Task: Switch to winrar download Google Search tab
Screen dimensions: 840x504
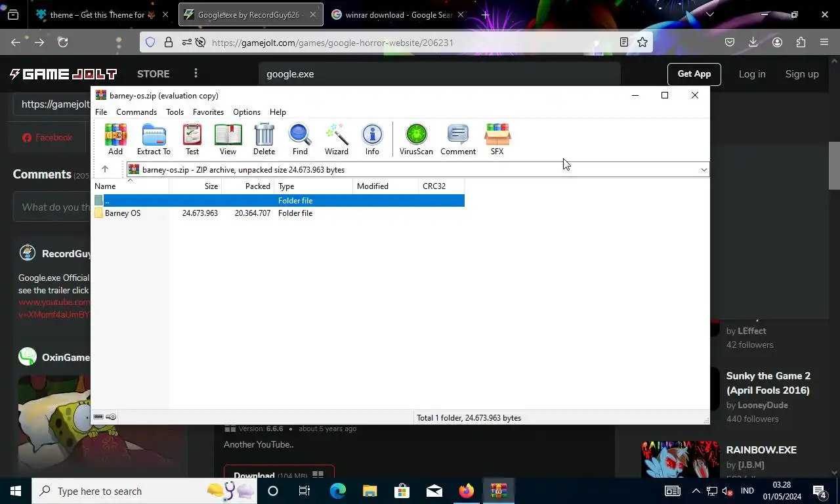Action: (x=399, y=14)
